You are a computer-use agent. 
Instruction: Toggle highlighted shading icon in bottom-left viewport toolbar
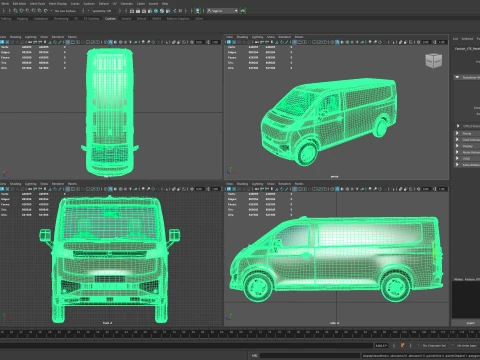110,189
